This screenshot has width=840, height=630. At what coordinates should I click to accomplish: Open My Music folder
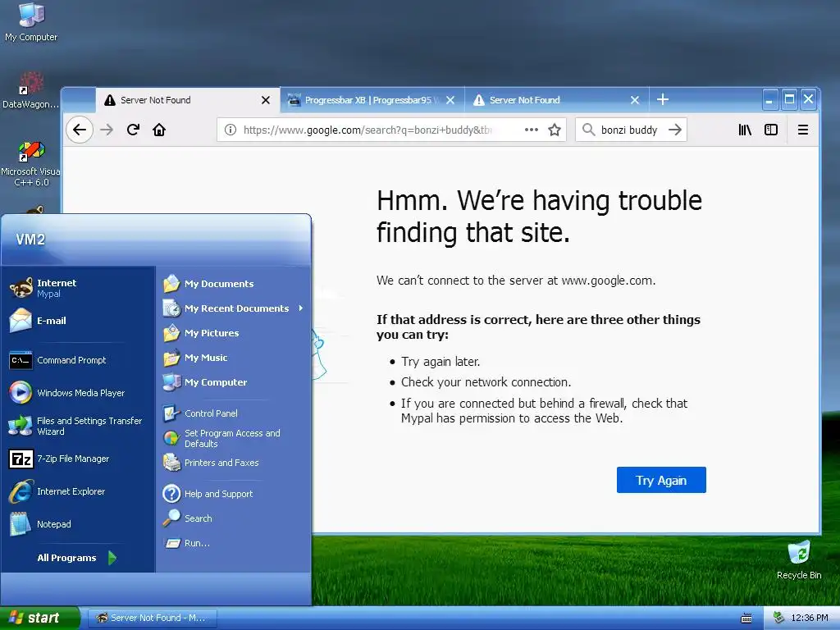234,358
